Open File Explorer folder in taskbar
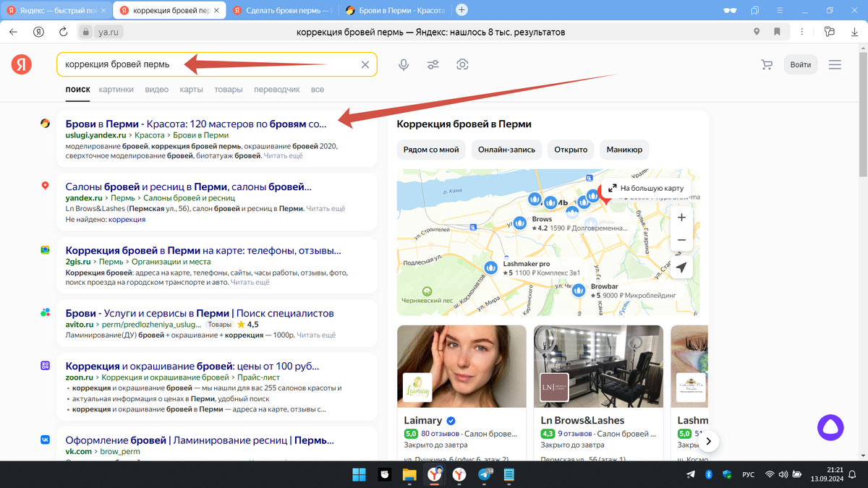Screen dimensions: 868x488 [409, 474]
